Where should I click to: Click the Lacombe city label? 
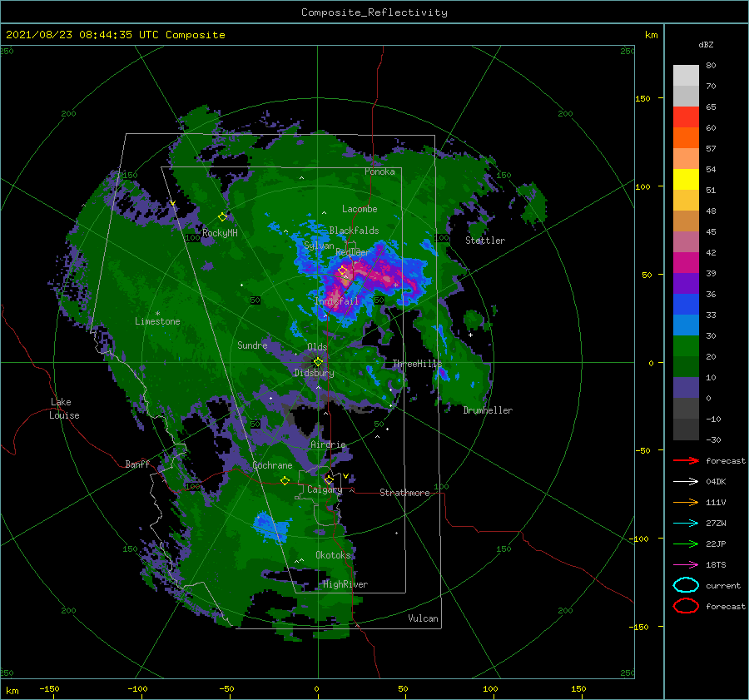[x=360, y=209]
